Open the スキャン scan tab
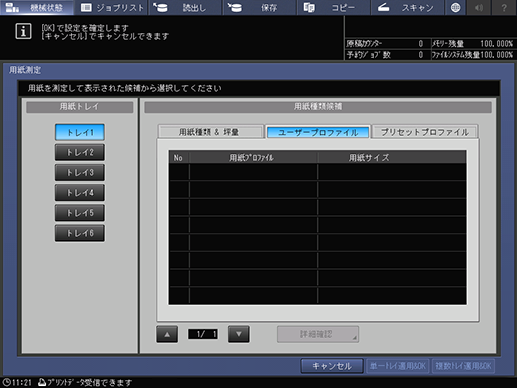The width and height of the screenshot is (517, 388). pos(407,7)
